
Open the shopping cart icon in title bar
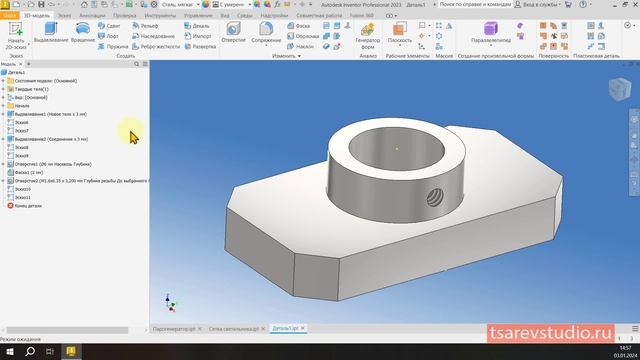(x=568, y=4)
